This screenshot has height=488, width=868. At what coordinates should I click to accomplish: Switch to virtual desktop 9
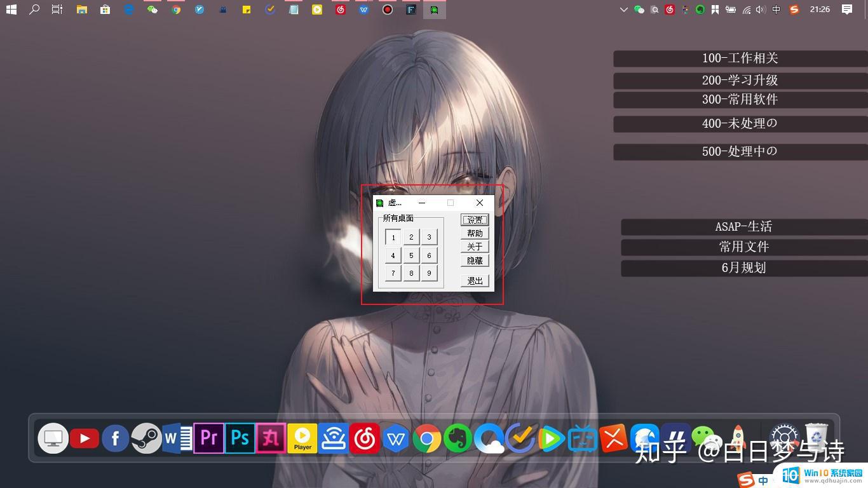tap(429, 273)
